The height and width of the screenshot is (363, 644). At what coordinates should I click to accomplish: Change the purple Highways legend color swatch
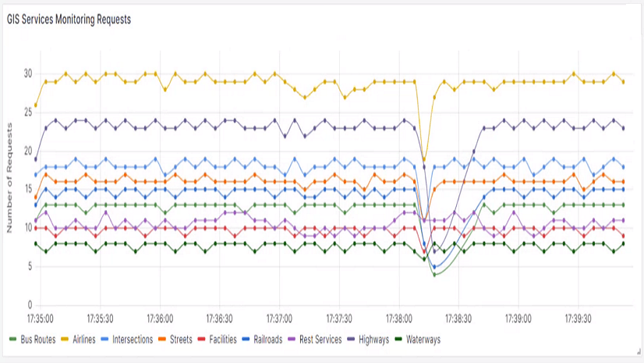[351, 340]
